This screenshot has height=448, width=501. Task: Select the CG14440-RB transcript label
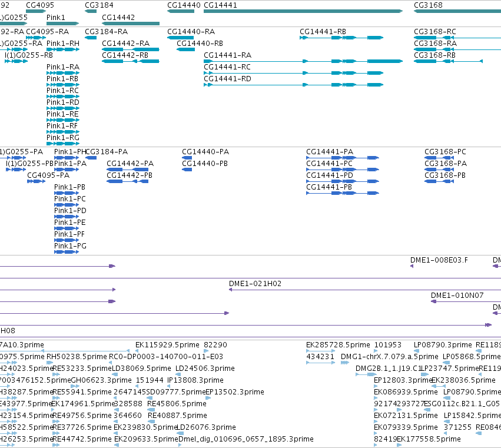point(200,44)
